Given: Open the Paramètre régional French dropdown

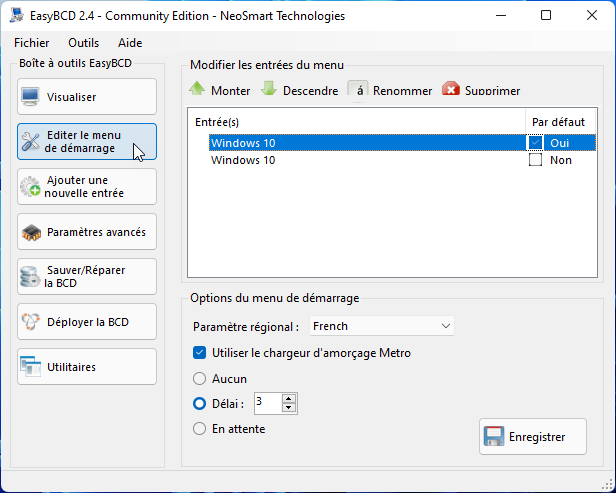Looking at the screenshot, I should (382, 326).
